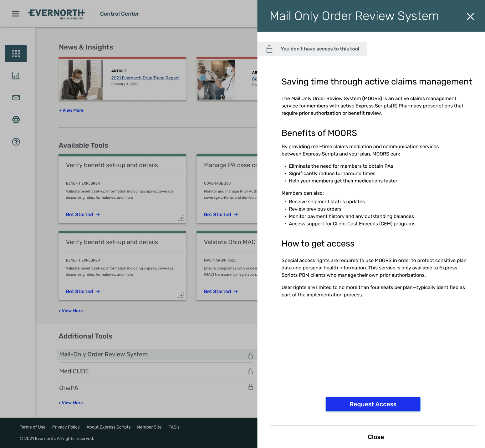This screenshot has width=485, height=448.
Task: Expand View More under News & Insights
Action: pos(71,110)
